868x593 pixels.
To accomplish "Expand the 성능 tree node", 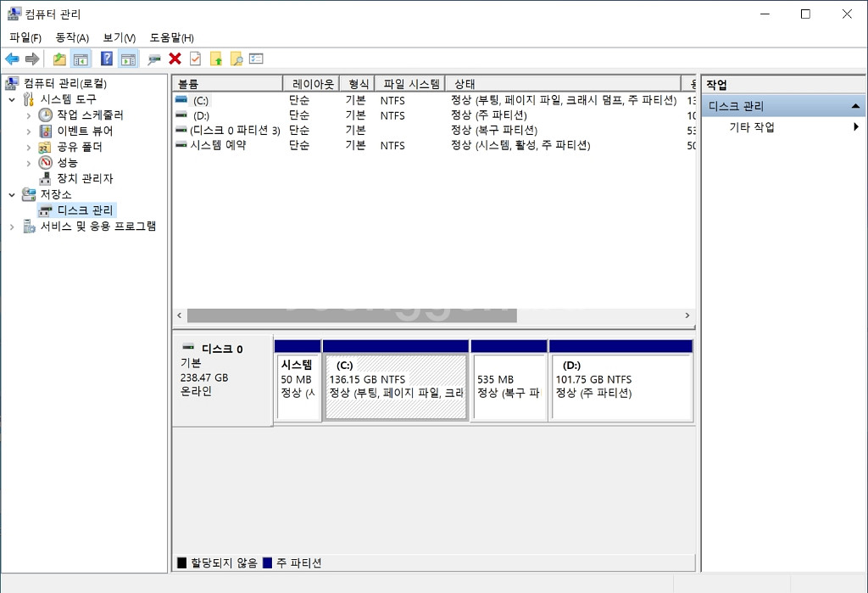I will click(x=29, y=163).
